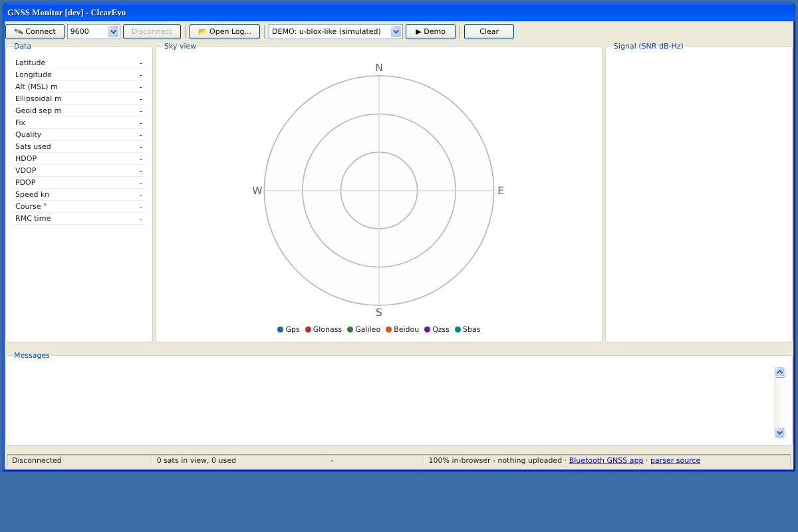Click the W compass label on sky view
798x532 pixels.
[257, 191]
